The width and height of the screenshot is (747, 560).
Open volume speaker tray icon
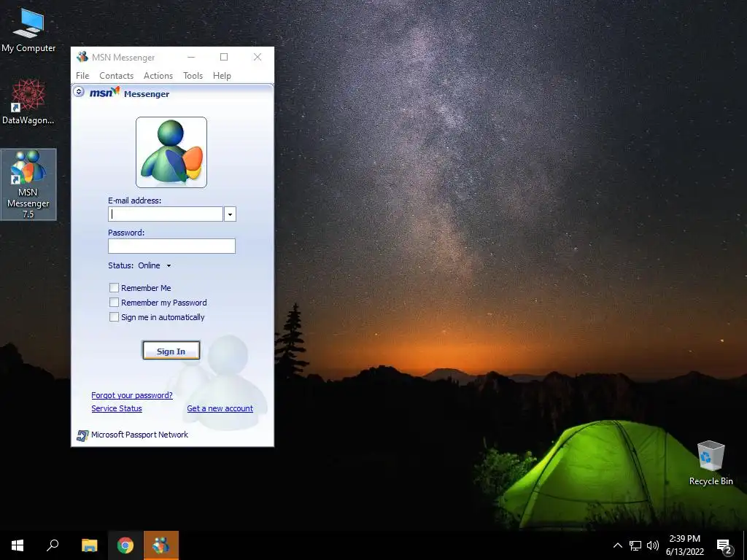point(653,545)
